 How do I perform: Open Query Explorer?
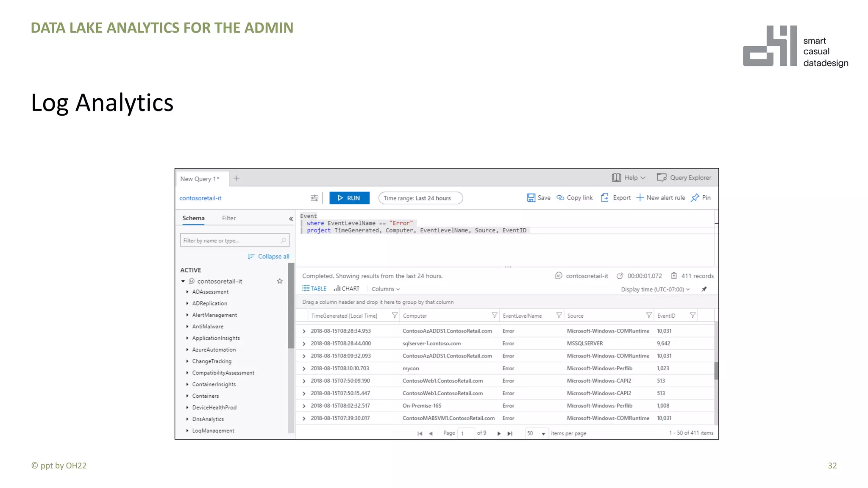(684, 177)
